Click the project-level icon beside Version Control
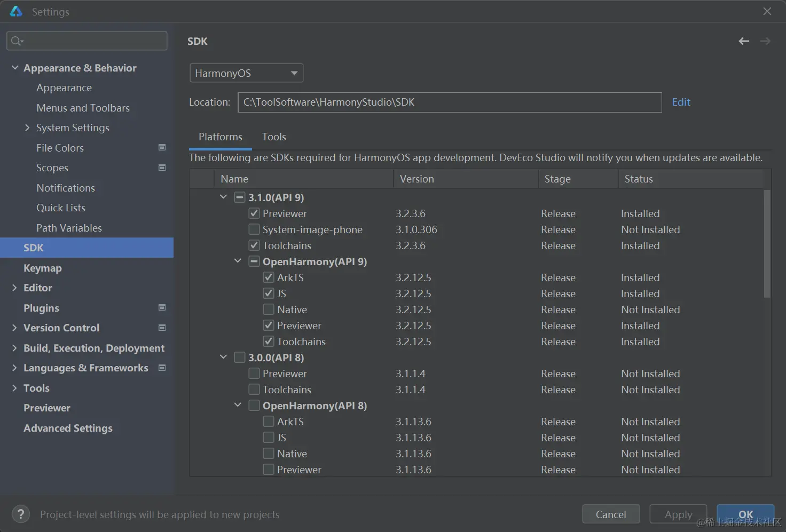This screenshot has width=786, height=532. tap(162, 328)
